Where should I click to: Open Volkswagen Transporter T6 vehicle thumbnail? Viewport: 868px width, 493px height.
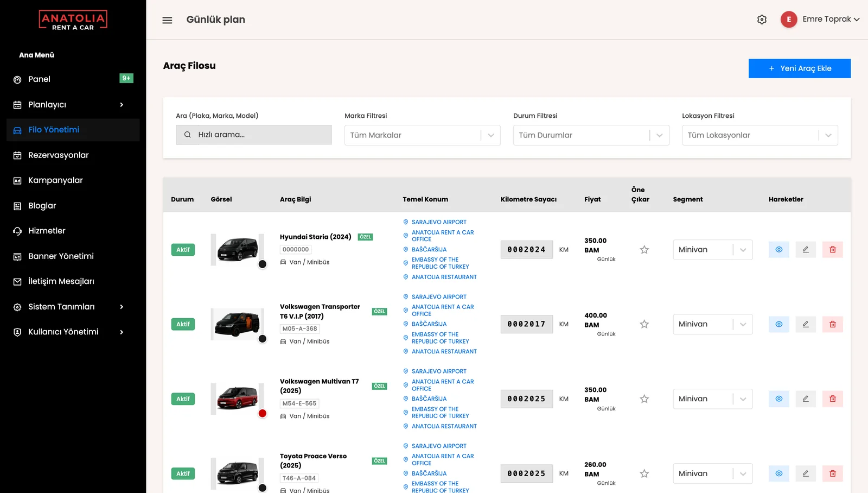pos(237,324)
